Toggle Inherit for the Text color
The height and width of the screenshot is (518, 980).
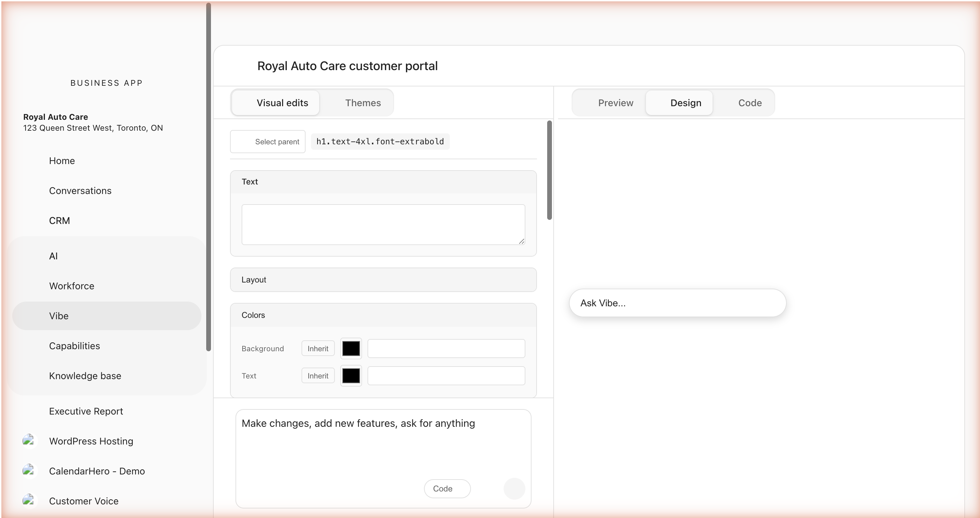pyautogui.click(x=317, y=376)
